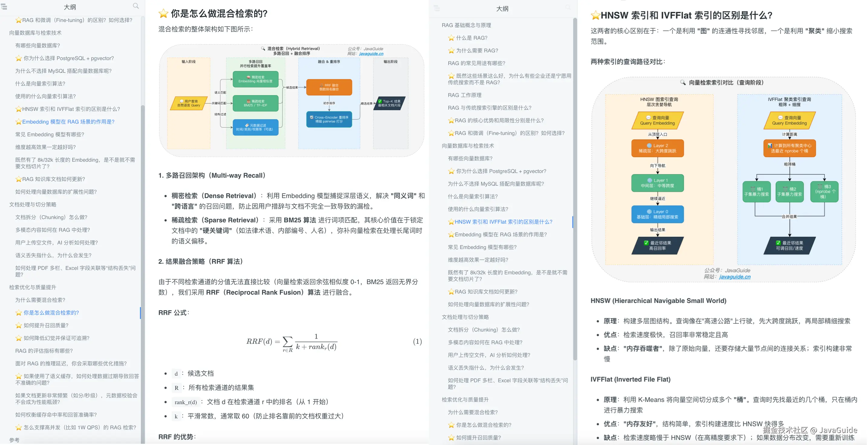The height and width of the screenshot is (445, 868).
Task: Open search in the middle outline panel
Action: 568,8
